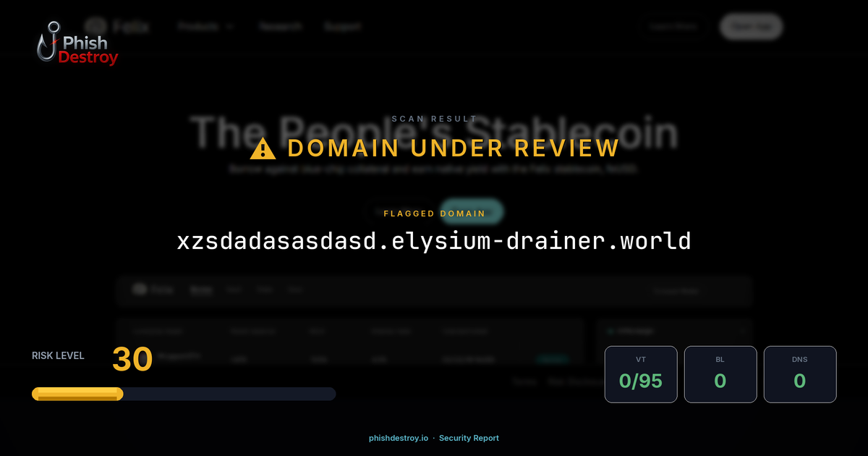Click the DOMAIN UNDER REVIEW heading
Image resolution: width=868 pixels, height=456 pixels.
pyautogui.click(x=453, y=148)
